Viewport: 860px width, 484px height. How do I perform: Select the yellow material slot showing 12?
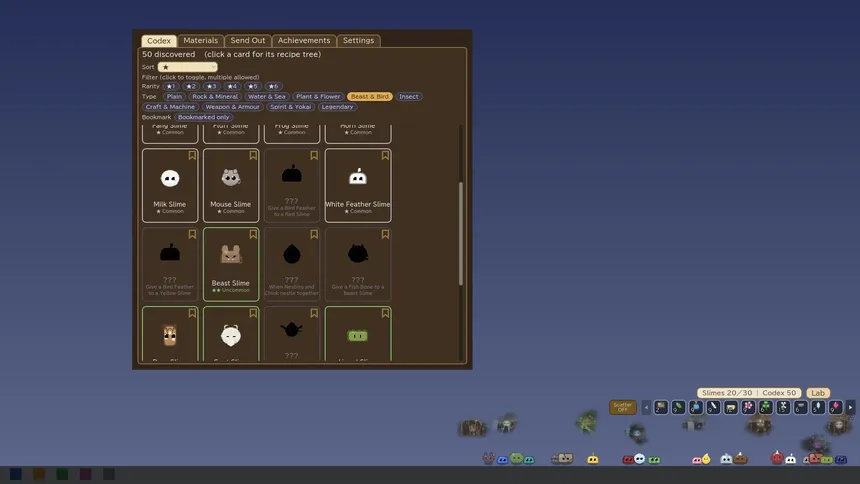tap(731, 407)
